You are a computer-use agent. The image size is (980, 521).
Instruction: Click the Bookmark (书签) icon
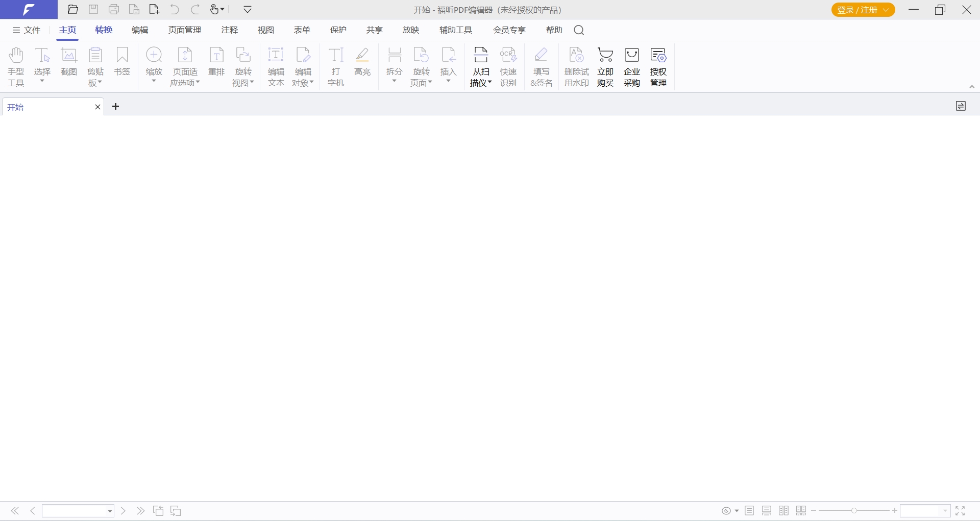point(122,55)
